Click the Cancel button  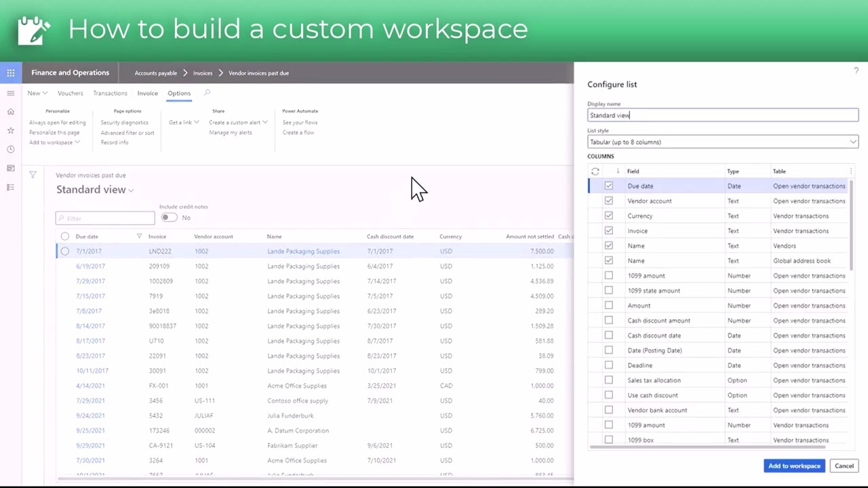click(x=844, y=466)
